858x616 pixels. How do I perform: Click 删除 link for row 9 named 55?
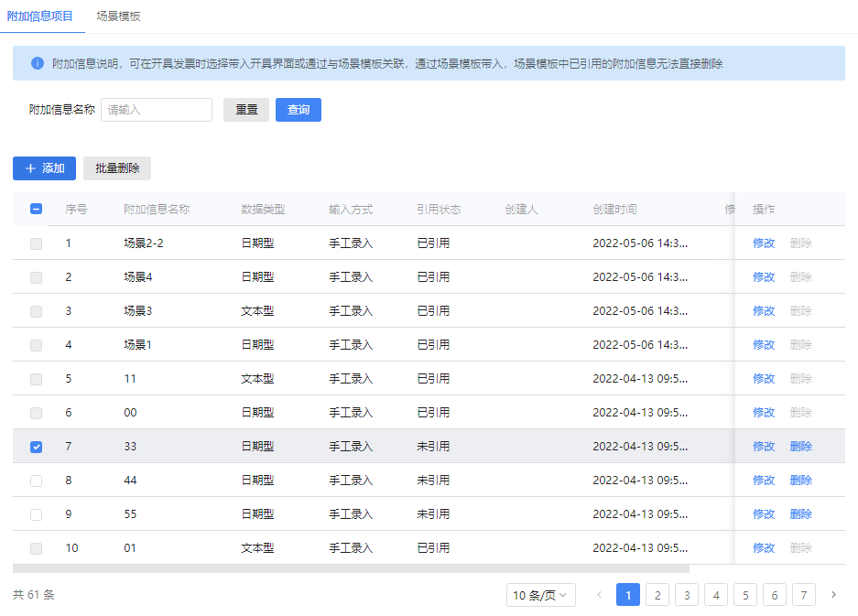tap(800, 514)
